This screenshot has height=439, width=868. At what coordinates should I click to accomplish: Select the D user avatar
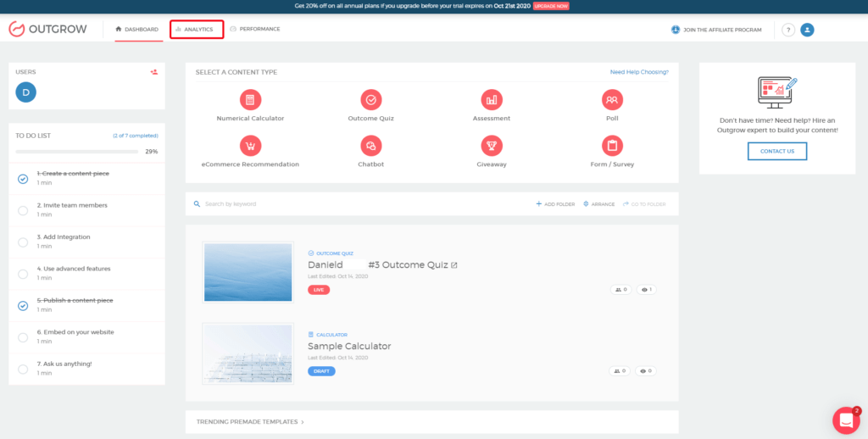point(26,92)
